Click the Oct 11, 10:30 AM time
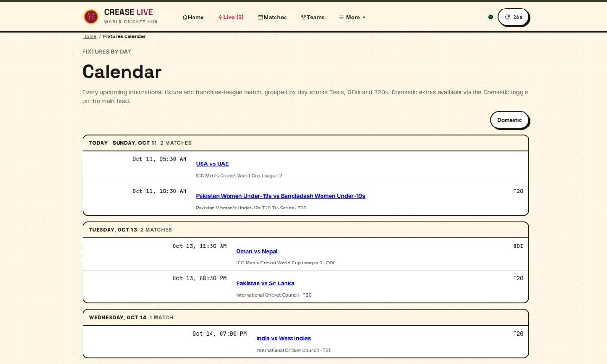This screenshot has height=364, width=607. [x=159, y=191]
